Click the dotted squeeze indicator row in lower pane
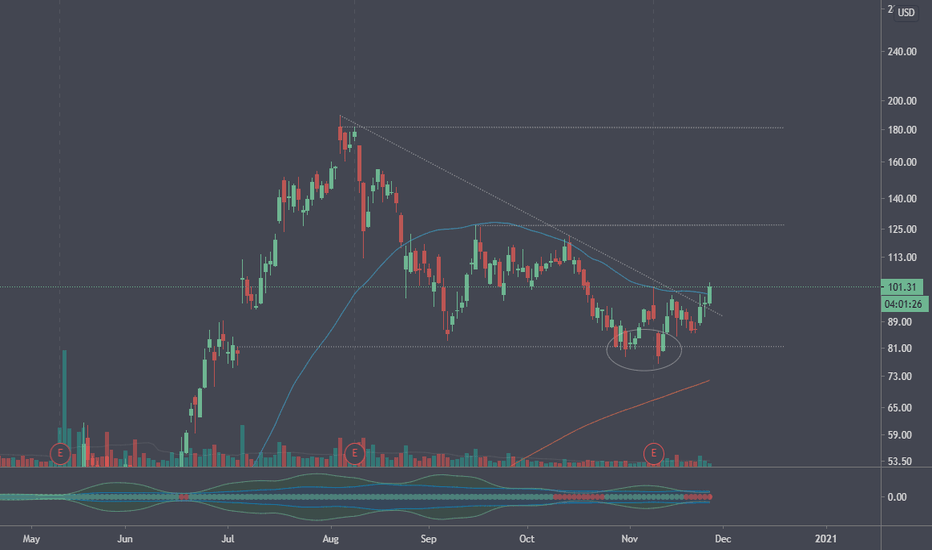 point(357,497)
